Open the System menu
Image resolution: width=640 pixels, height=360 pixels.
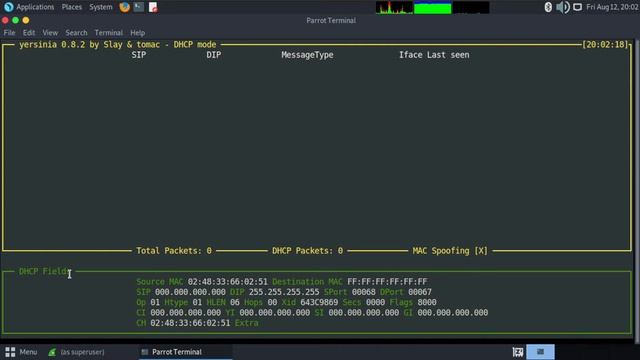pos(101,7)
